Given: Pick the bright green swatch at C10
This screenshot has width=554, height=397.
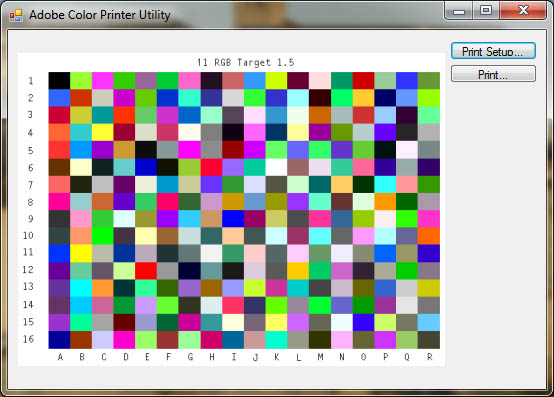Looking at the screenshot, I should click(x=103, y=236).
